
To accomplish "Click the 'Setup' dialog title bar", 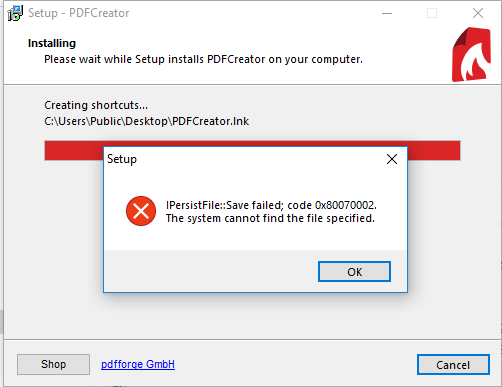I will click(245, 159).
